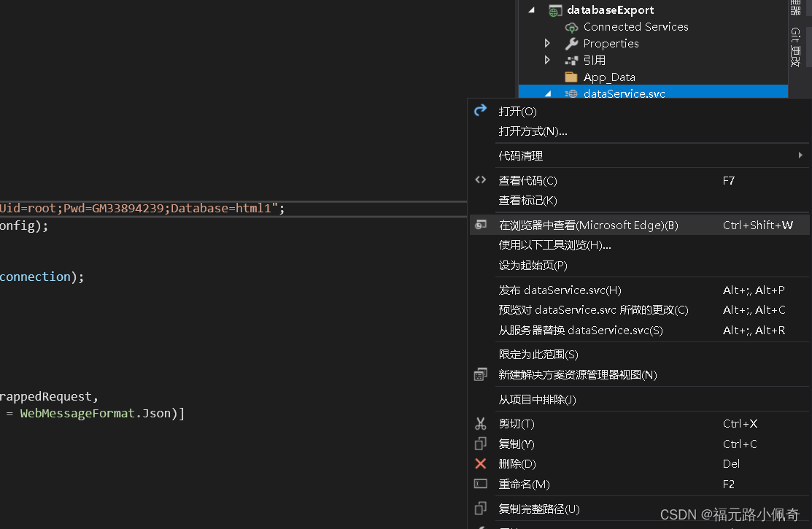Open the Git 更改 side tab

[796, 47]
